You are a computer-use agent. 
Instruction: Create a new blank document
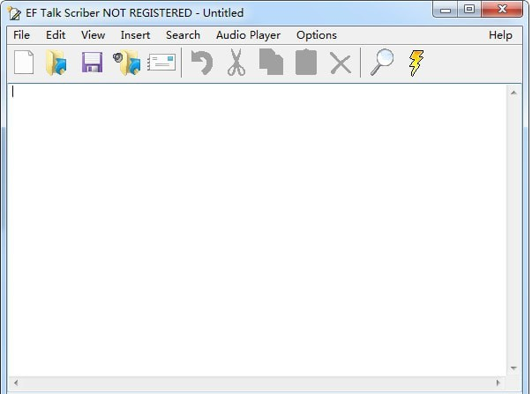coord(24,63)
